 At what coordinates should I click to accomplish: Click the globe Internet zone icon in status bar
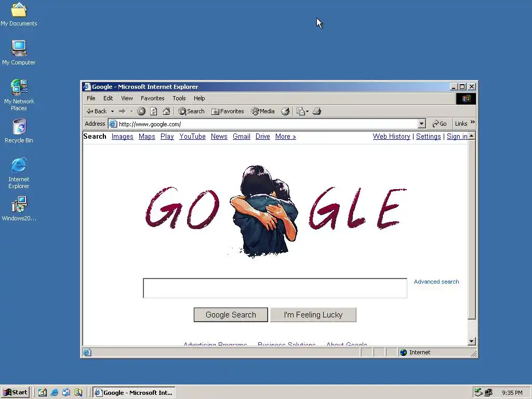(x=403, y=353)
